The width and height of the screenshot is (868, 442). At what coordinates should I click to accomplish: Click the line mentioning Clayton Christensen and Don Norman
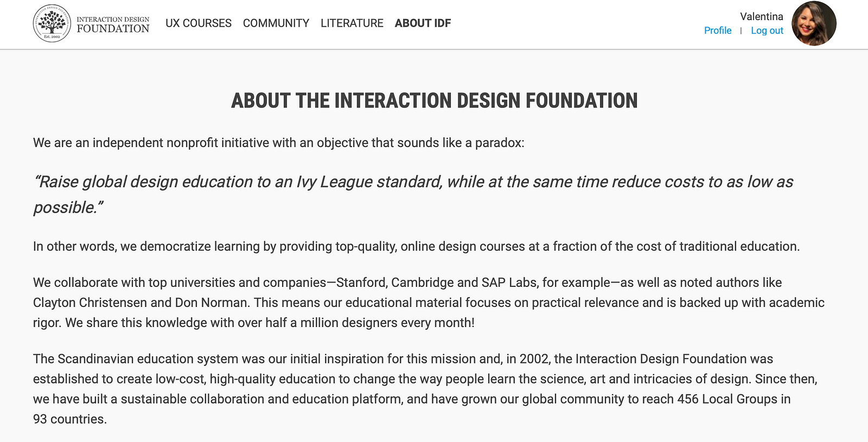(429, 303)
